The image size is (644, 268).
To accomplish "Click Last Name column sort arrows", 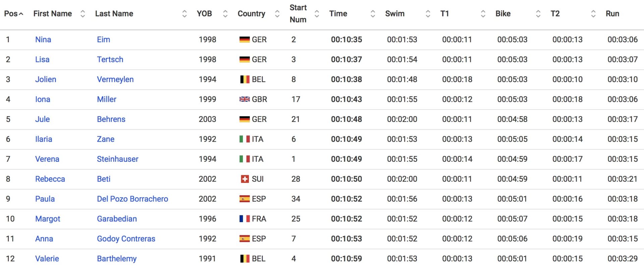I will [184, 14].
